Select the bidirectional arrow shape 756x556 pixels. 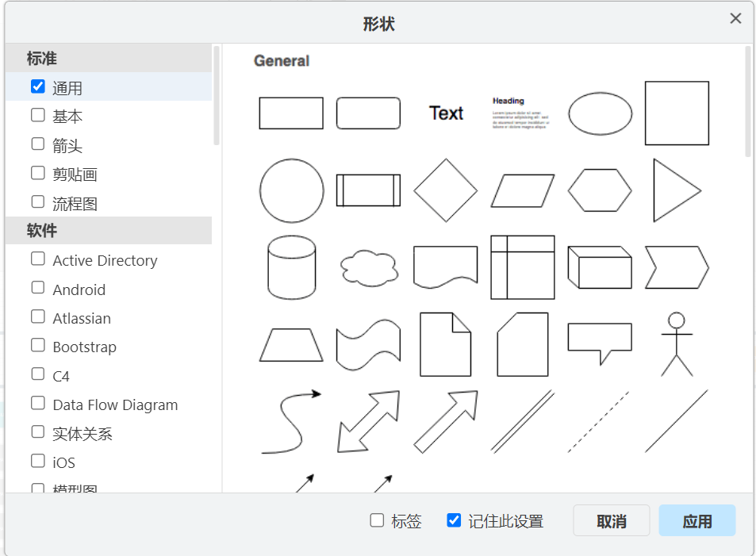pos(368,420)
